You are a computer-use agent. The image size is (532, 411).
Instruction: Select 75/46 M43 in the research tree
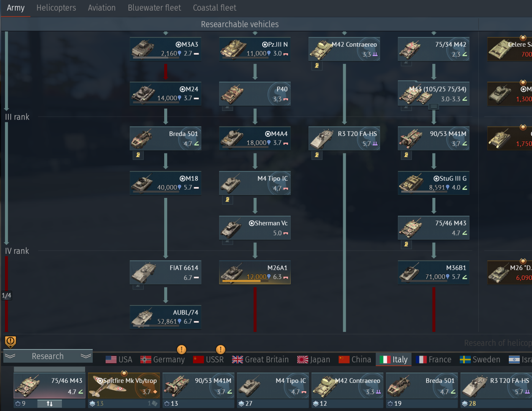click(x=434, y=228)
